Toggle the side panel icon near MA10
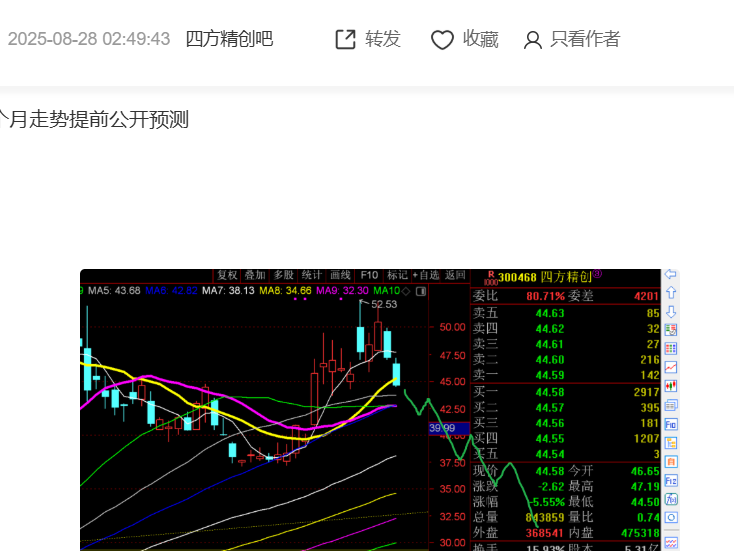Viewport: 734px width, 551px height. coord(420,291)
